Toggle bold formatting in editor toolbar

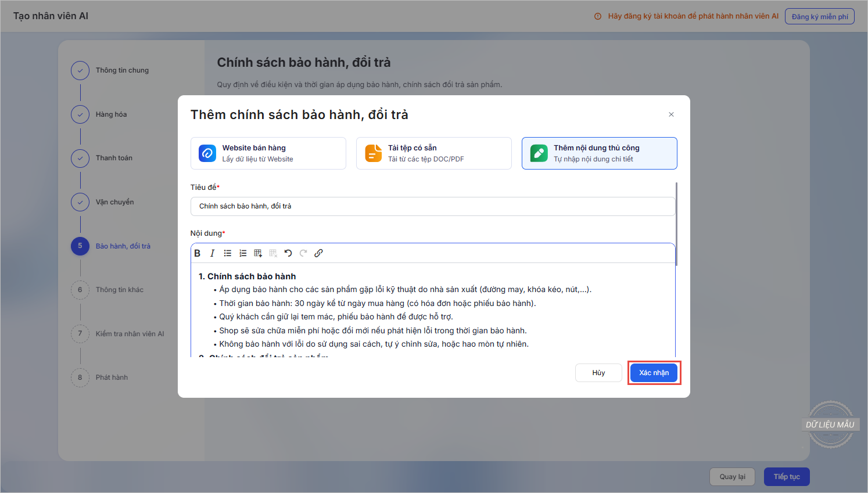(198, 253)
